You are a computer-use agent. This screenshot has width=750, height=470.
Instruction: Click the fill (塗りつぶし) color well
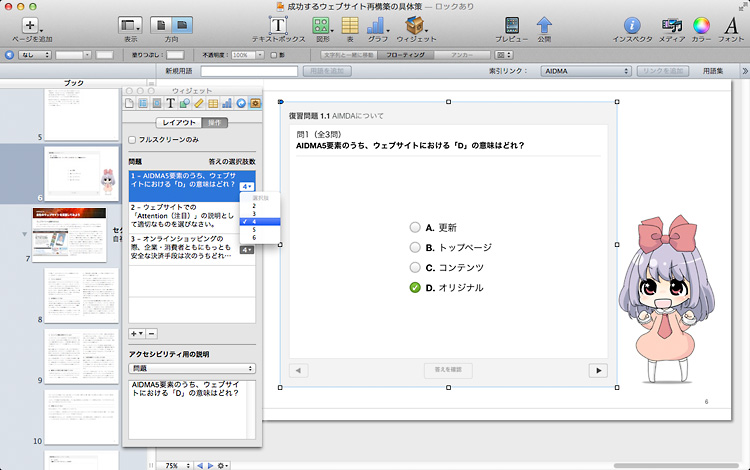point(175,55)
